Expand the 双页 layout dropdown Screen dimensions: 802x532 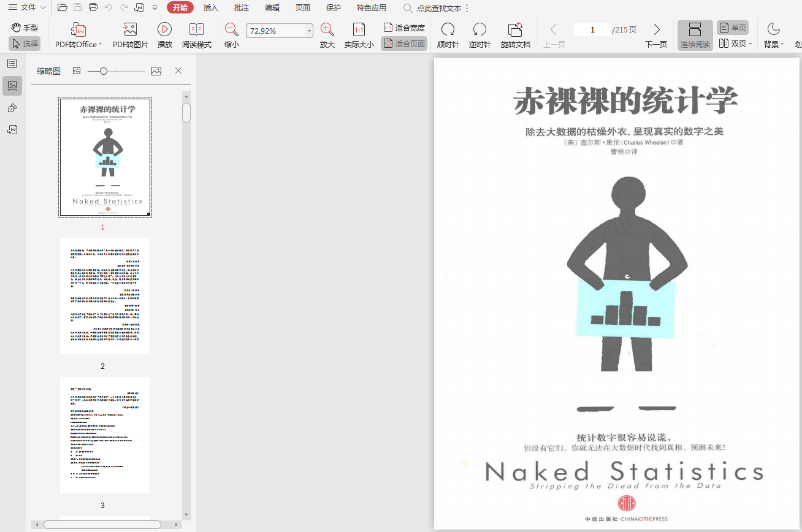750,44
